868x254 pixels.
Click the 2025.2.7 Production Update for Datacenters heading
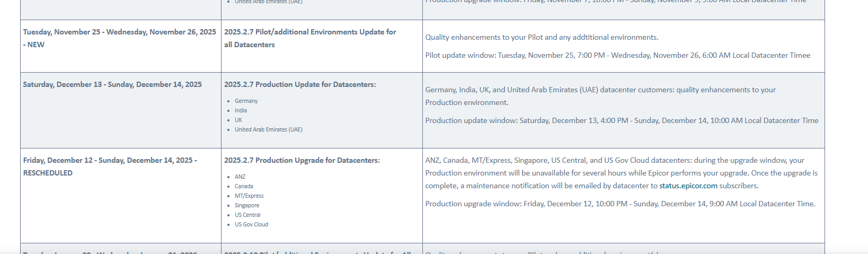pos(300,84)
